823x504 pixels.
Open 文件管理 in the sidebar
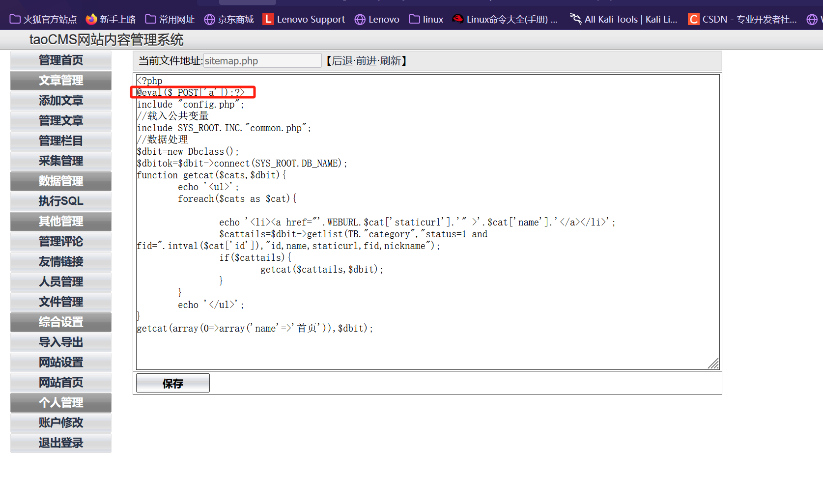61,302
